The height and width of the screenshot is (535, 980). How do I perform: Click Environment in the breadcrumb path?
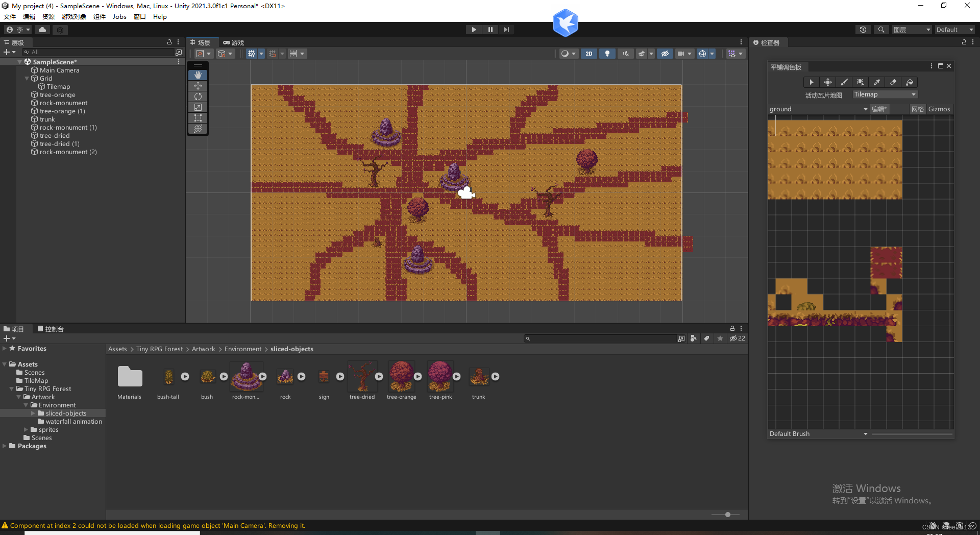click(x=243, y=349)
